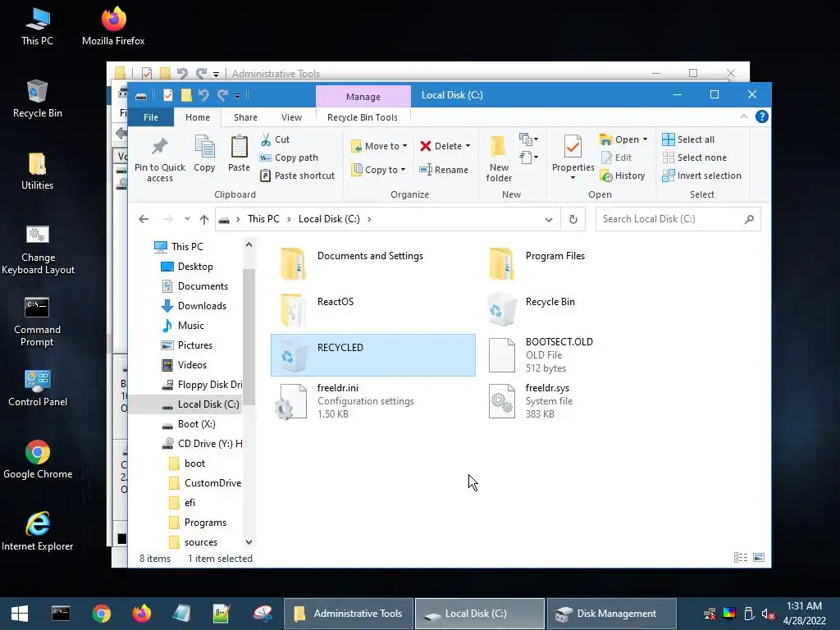Screen dimensions: 840x630
Task: Click the taskbar clock 1:31 AM
Action: 804,606
